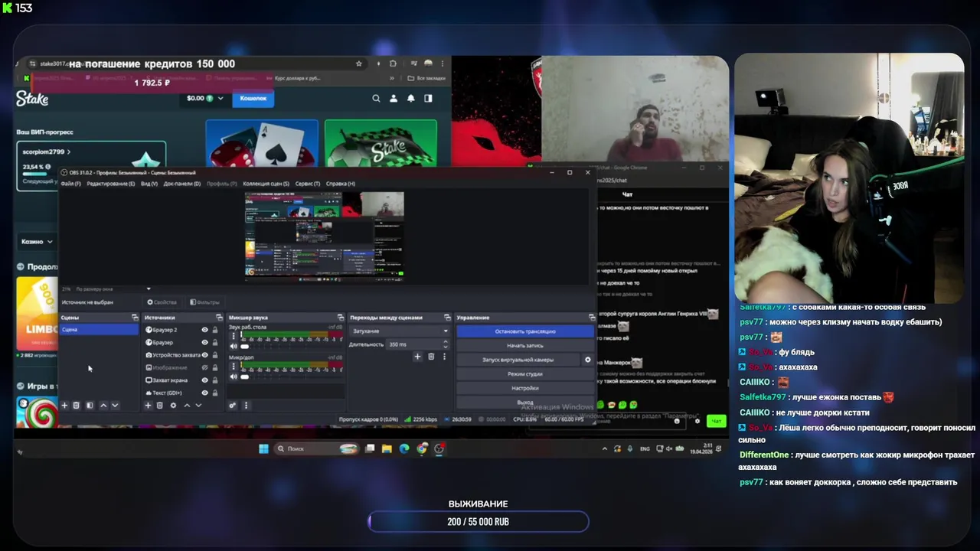
Task: Undock the Управление panel
Action: click(x=591, y=318)
